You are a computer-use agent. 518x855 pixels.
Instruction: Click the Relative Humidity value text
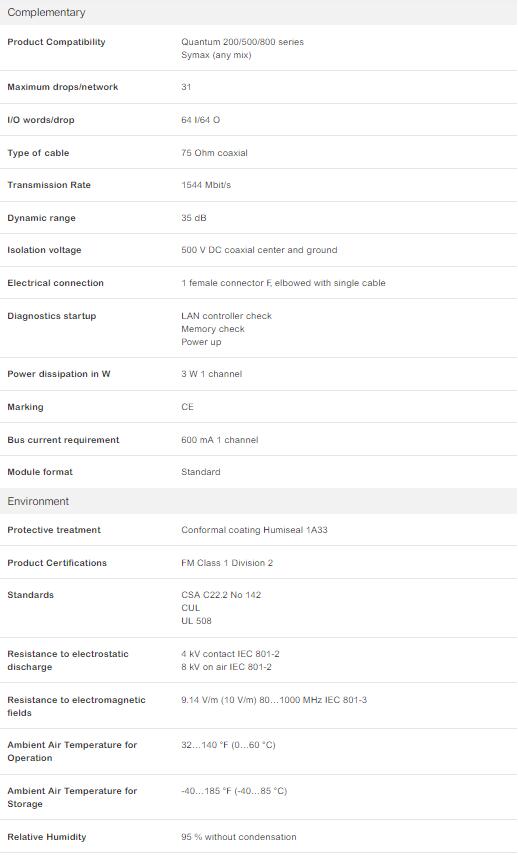[x=239, y=837]
